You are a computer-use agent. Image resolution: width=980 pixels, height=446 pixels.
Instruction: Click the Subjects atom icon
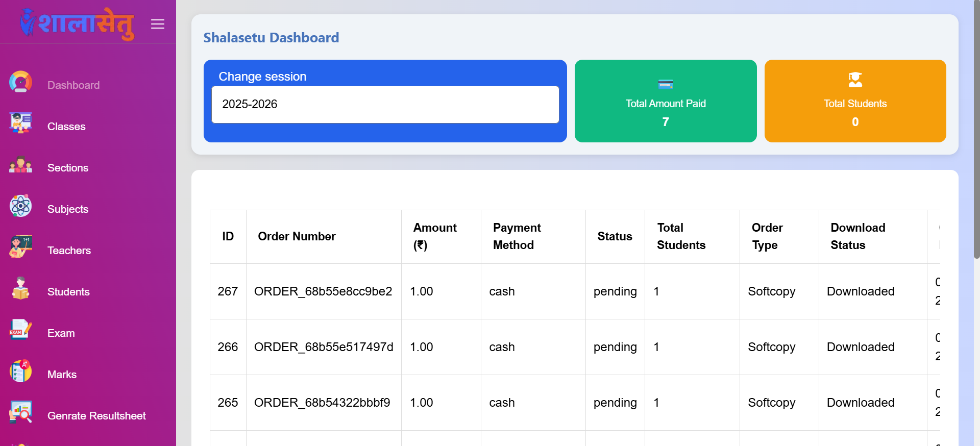coord(20,206)
